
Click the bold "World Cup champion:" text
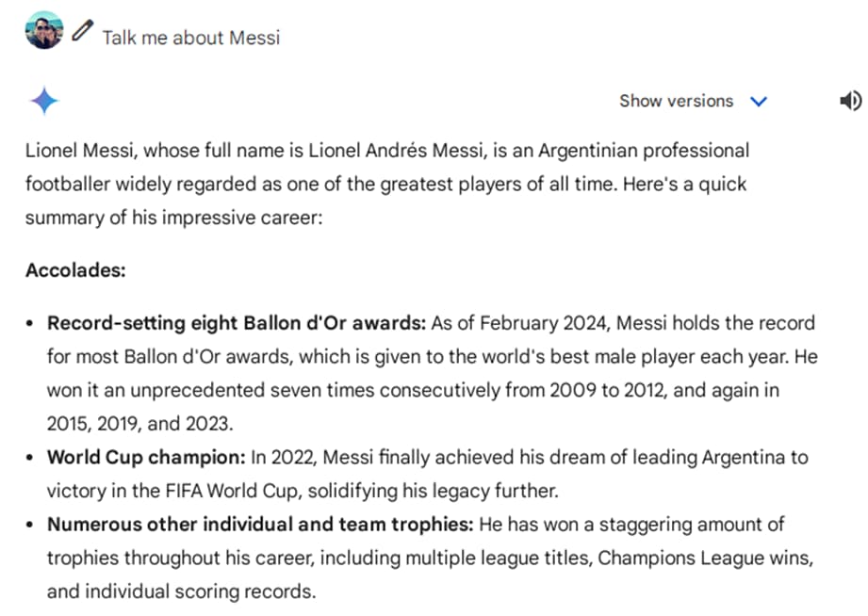(x=146, y=458)
